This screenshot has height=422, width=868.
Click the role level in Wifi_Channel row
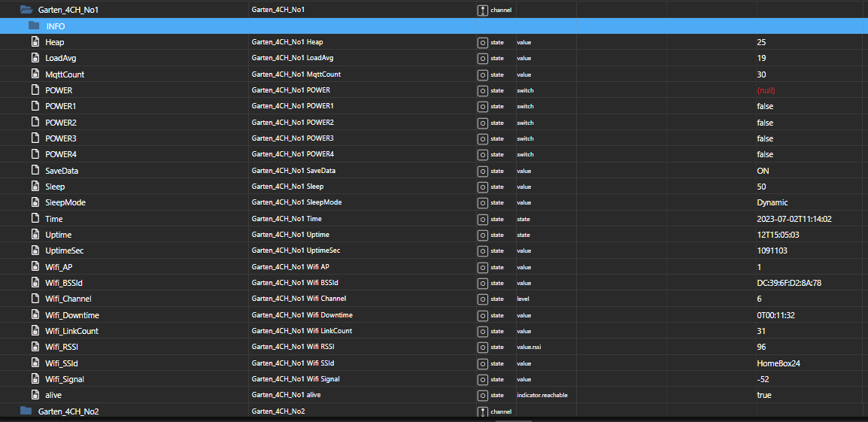coord(523,299)
